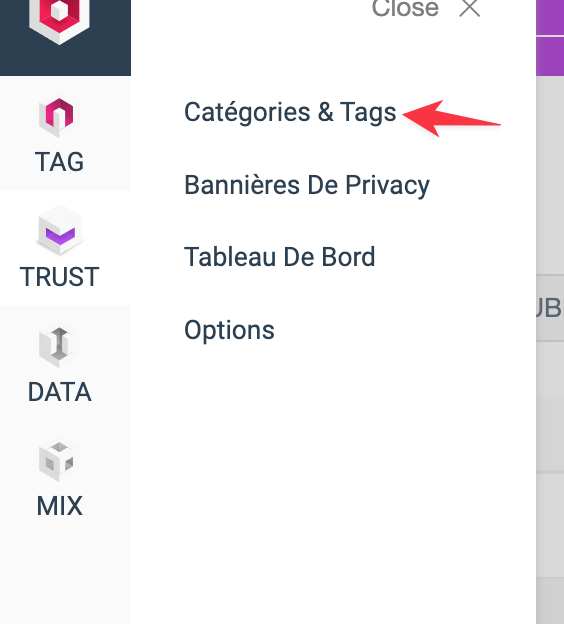Image resolution: width=564 pixels, height=624 pixels.
Task: Select the purple TRUST cube icon
Action: [x=60, y=230]
